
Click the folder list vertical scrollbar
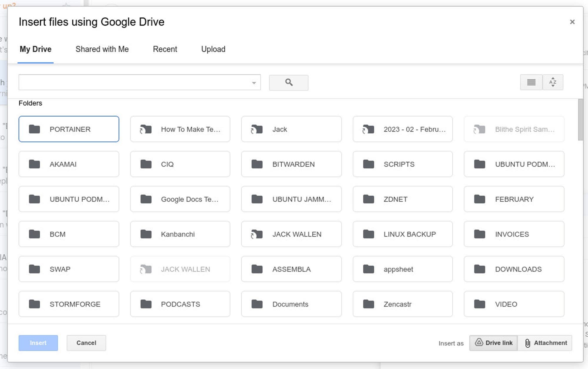tap(580, 120)
